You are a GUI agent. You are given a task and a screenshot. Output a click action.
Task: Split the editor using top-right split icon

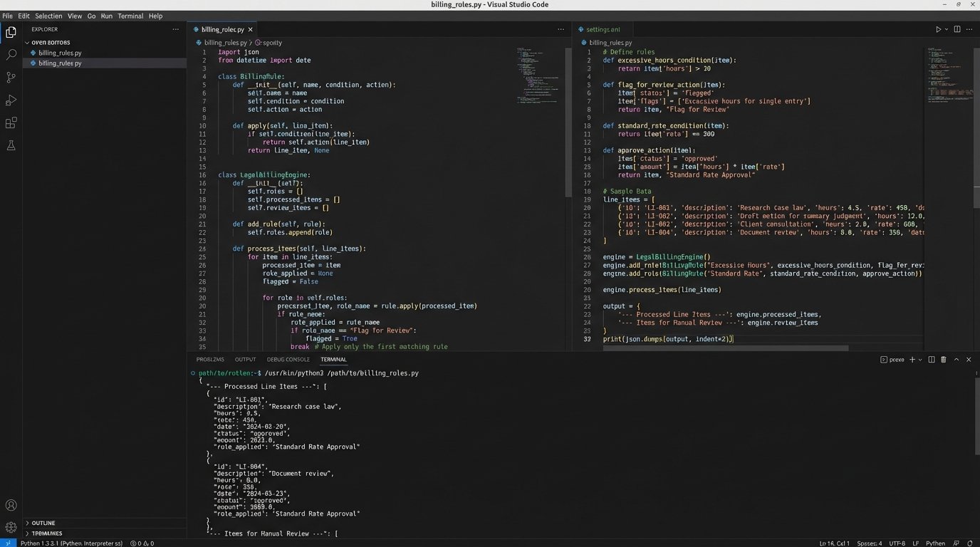957,29
